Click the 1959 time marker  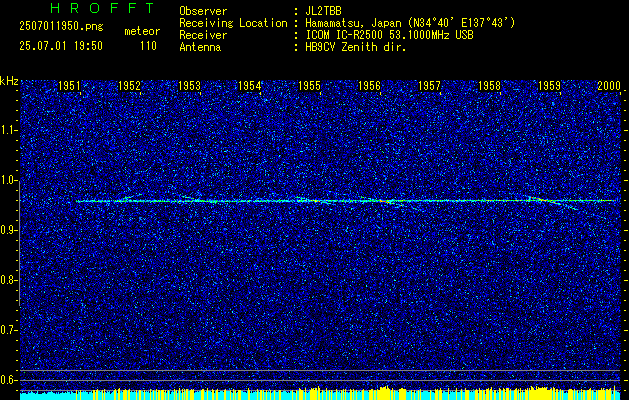pos(550,85)
